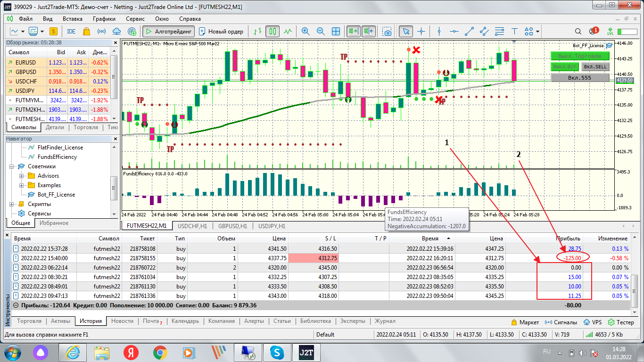
Task: Click the signals broadcast icon in the toolbar
Action: 101,32
